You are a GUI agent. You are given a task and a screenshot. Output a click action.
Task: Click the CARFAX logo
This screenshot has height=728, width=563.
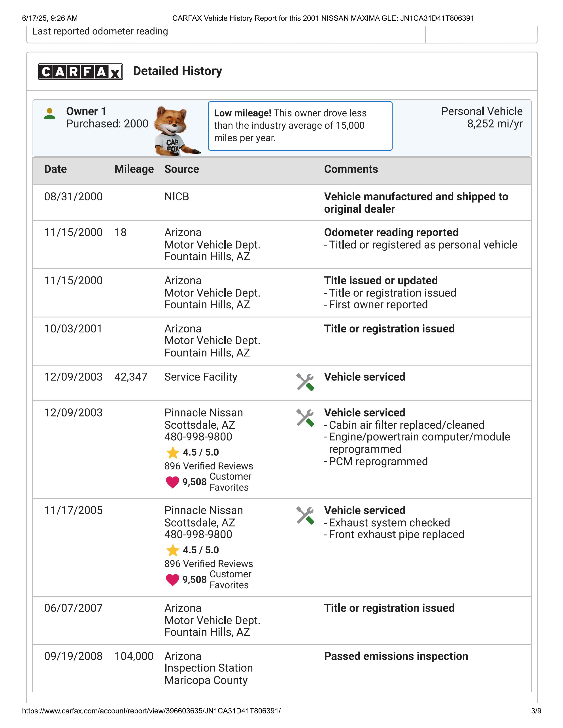click(x=80, y=72)
